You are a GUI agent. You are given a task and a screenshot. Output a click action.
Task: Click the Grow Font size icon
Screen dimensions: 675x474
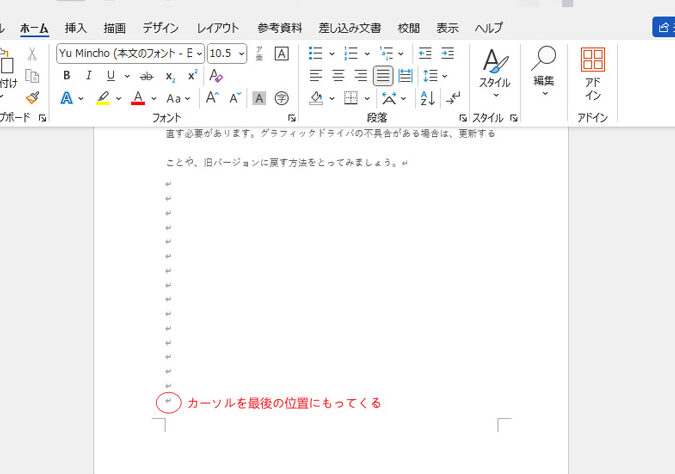tap(212, 98)
